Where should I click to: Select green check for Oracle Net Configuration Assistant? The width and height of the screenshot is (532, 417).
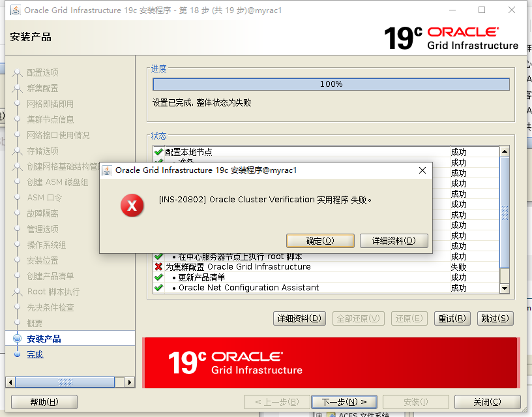tap(158, 288)
